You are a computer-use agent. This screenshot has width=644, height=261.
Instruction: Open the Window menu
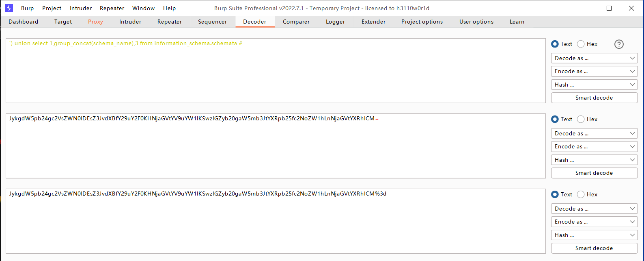pyautogui.click(x=144, y=8)
